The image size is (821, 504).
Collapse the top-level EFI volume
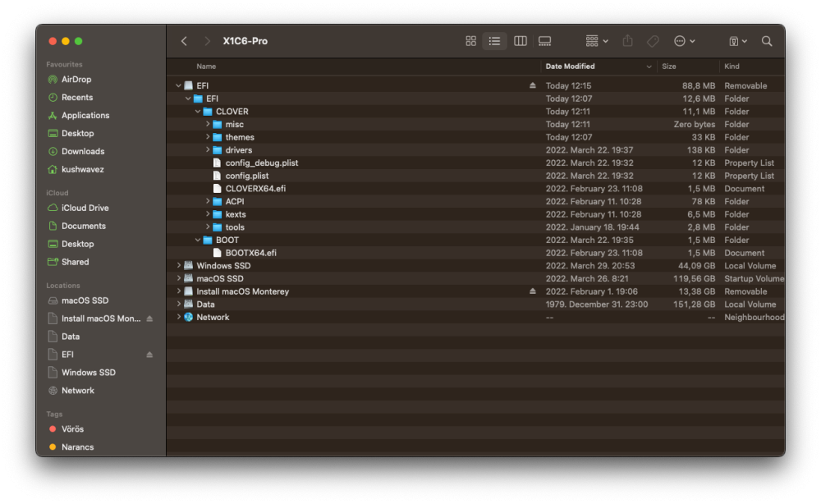[x=178, y=85]
